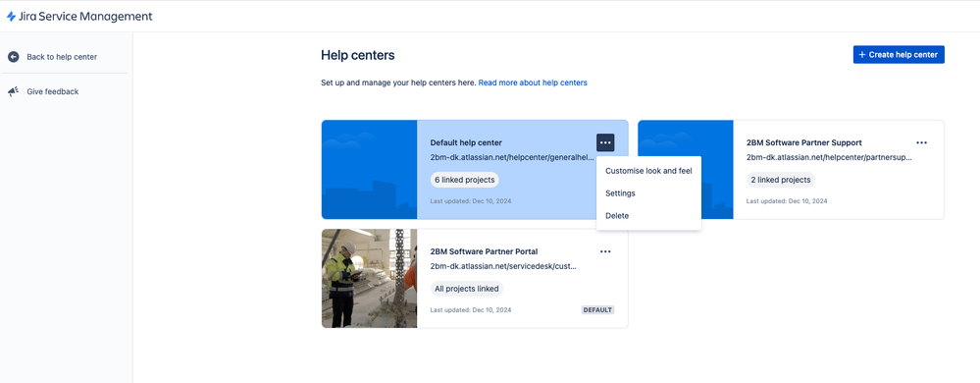Viewport: 980px width, 383px height.
Task: Click the Jira Service Management lightning logo
Action: pos(11,17)
